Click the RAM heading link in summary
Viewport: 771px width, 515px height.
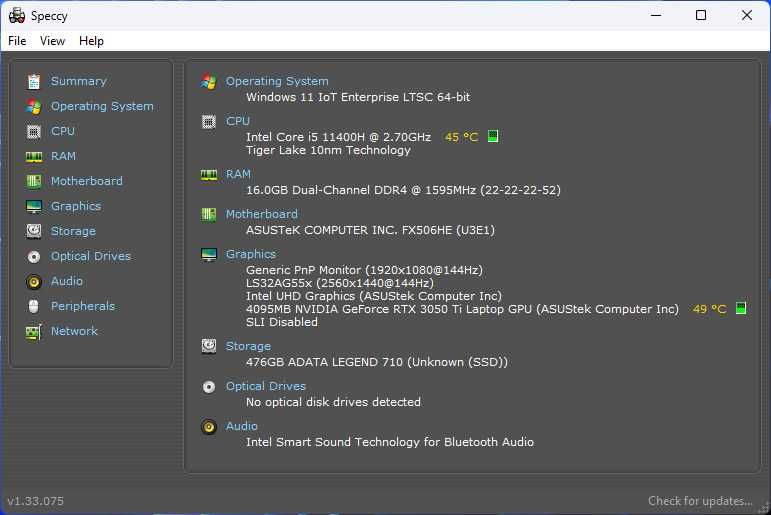238,174
